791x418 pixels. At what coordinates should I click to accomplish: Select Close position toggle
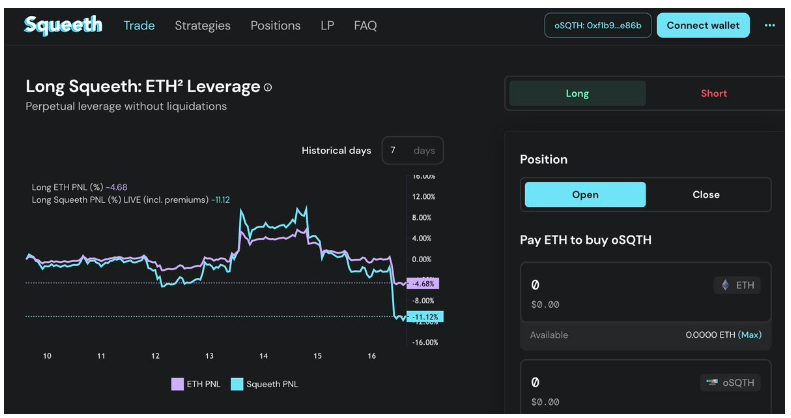pos(706,195)
